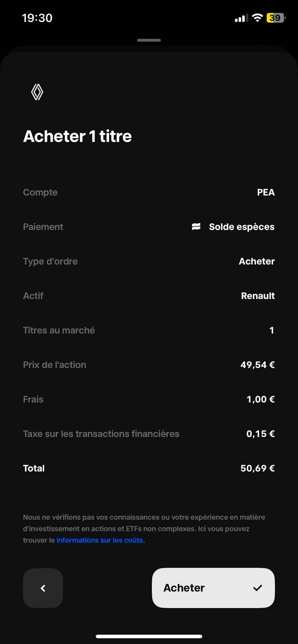
Task: Tap the Total amount 50,69 €
Action: [257, 468]
